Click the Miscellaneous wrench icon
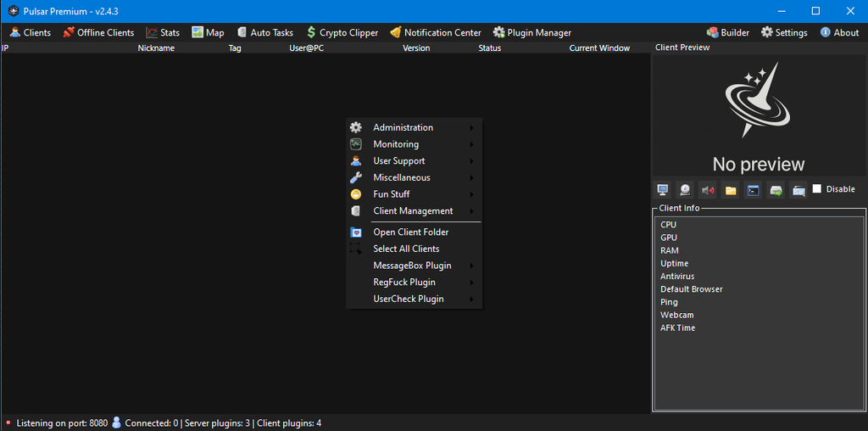868x431 pixels. pyautogui.click(x=356, y=177)
